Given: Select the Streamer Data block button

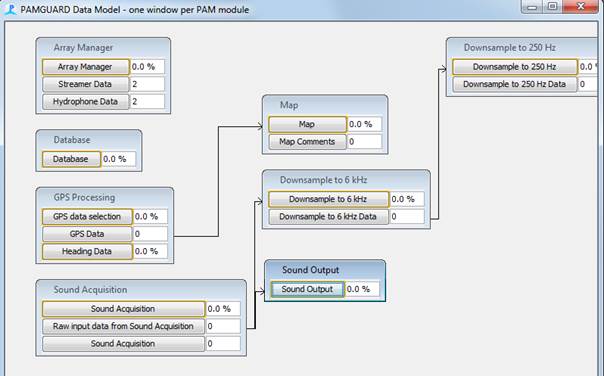Looking at the screenshot, I should pos(86,84).
